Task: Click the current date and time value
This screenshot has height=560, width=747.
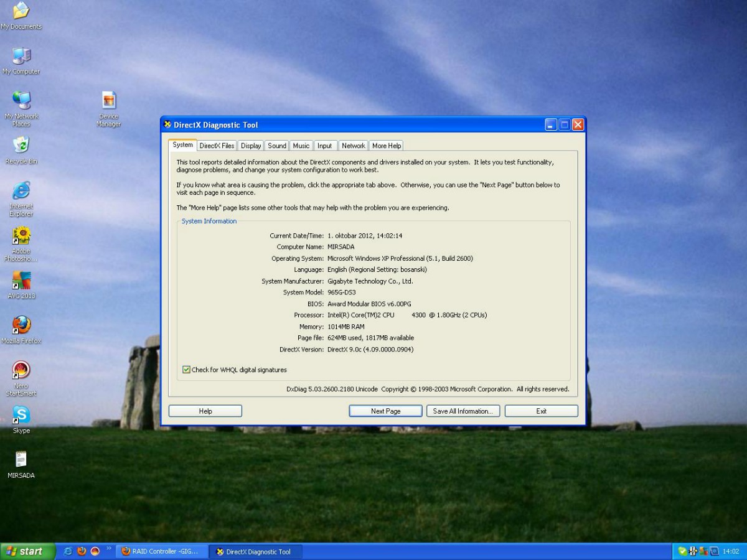Action: [x=365, y=236]
